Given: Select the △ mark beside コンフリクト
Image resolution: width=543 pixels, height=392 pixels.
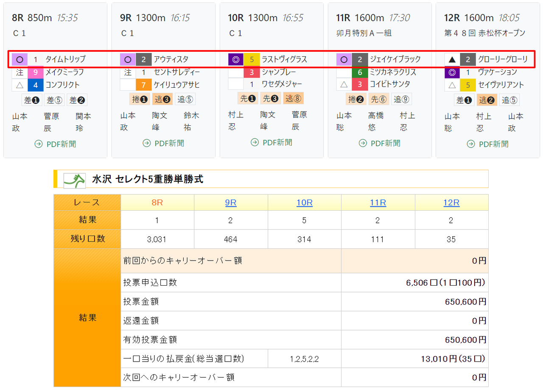Looking at the screenshot, I should pyautogui.click(x=20, y=85).
